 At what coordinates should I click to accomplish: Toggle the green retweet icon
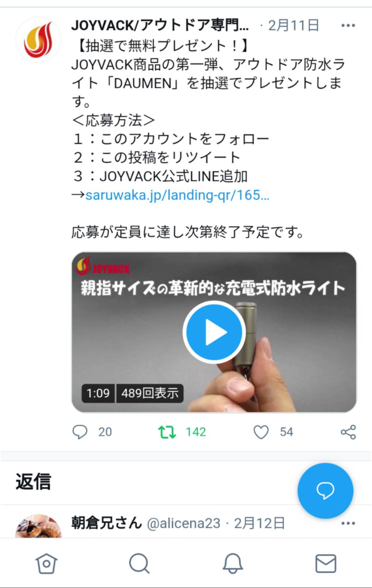click(x=167, y=432)
